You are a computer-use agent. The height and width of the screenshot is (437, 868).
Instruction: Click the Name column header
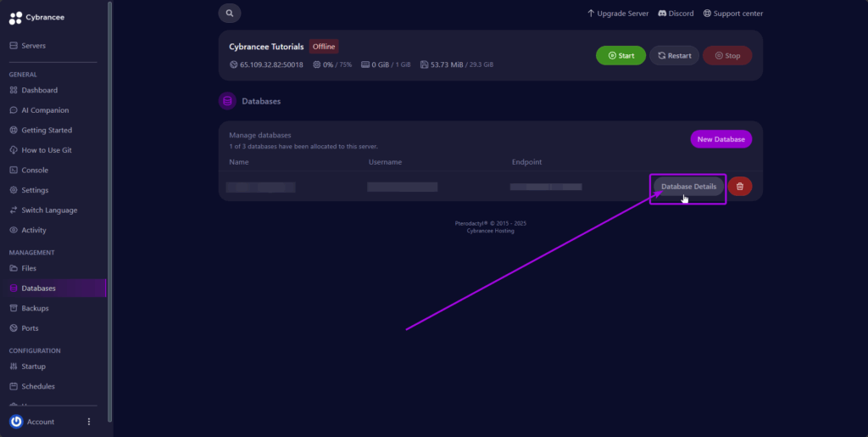(238, 162)
